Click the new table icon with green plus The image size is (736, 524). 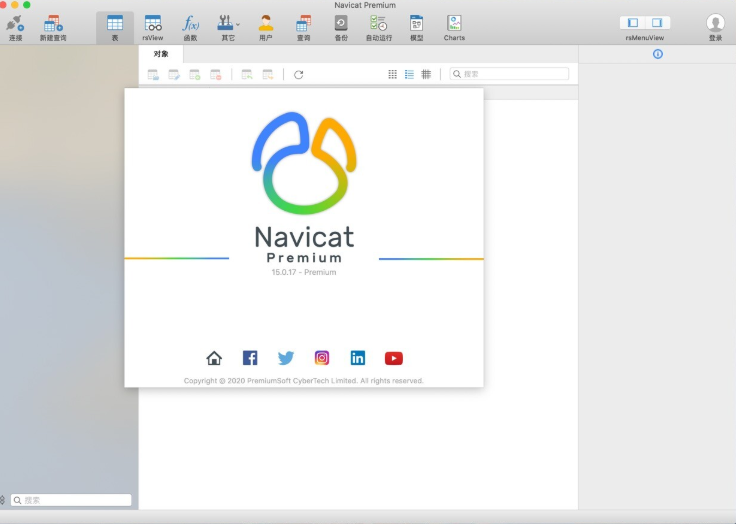coord(194,74)
